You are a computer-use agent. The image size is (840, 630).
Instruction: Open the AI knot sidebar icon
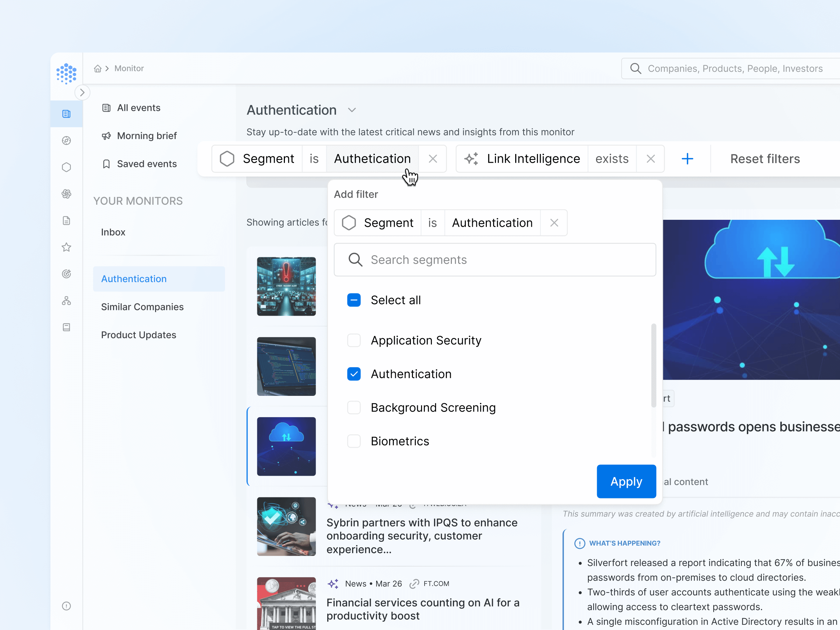pyautogui.click(x=66, y=194)
